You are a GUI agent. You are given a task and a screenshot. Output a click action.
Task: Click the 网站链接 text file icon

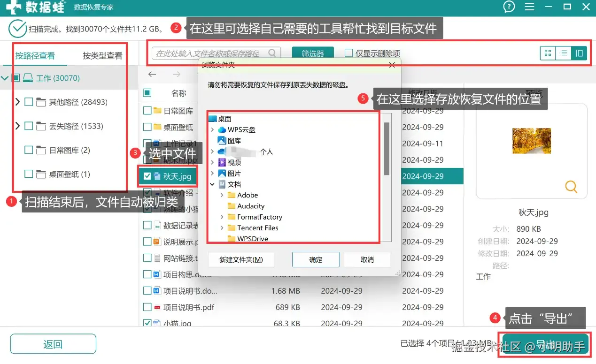point(158,258)
